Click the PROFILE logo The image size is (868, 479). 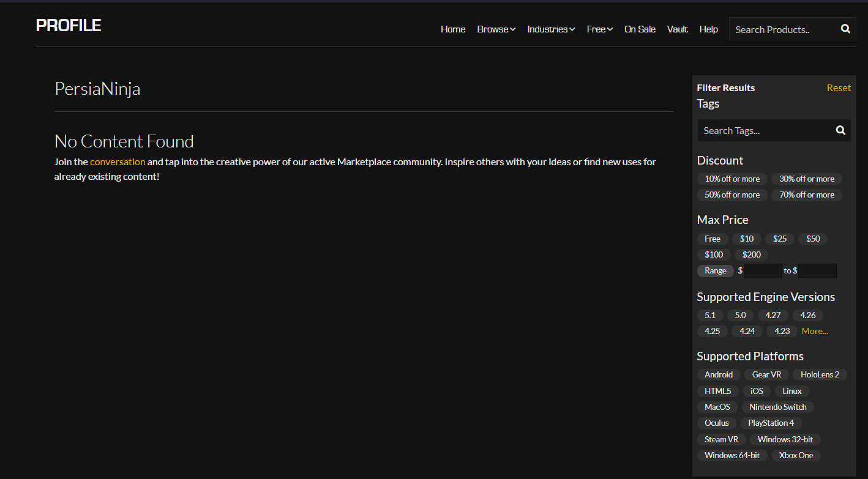coord(69,26)
